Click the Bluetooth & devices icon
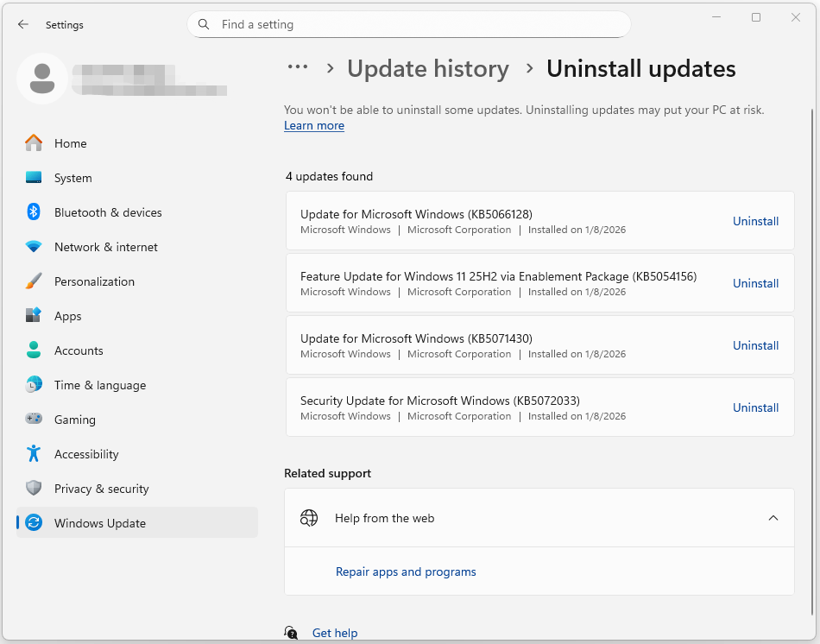Image resolution: width=820 pixels, height=644 pixels. tap(35, 212)
